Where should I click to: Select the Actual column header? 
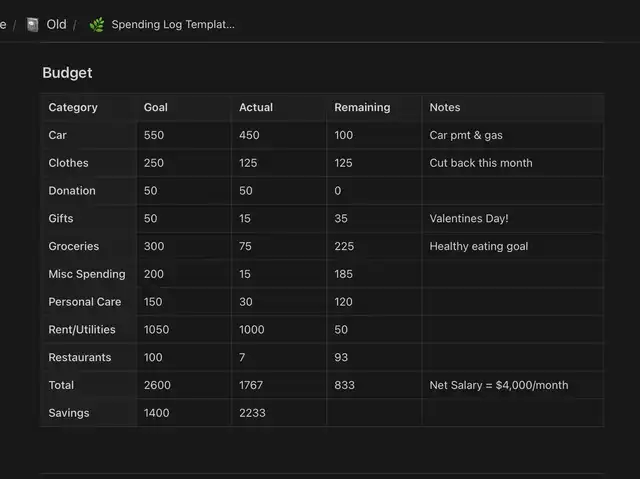pyautogui.click(x=256, y=107)
